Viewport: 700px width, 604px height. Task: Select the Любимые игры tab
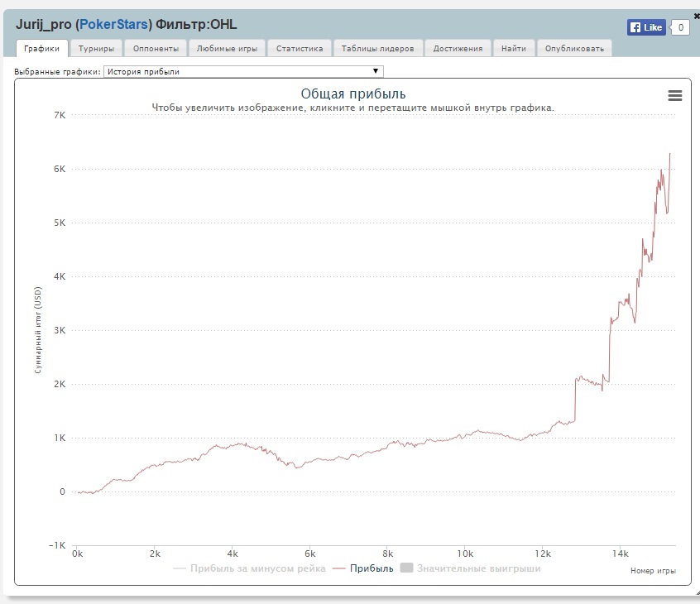click(226, 49)
